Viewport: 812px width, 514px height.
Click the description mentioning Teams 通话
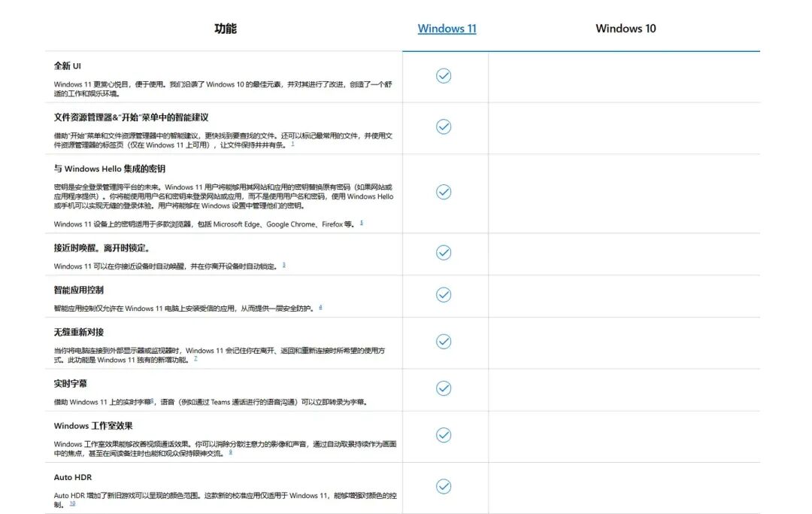tap(211, 402)
